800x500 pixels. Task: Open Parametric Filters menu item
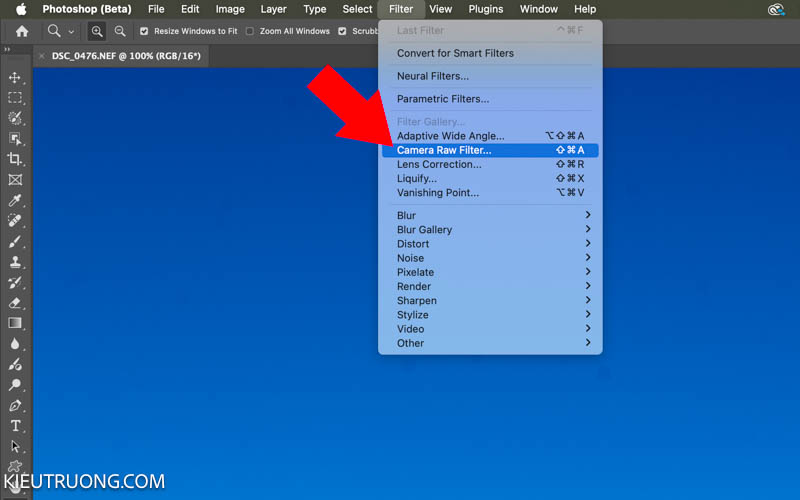click(x=490, y=99)
